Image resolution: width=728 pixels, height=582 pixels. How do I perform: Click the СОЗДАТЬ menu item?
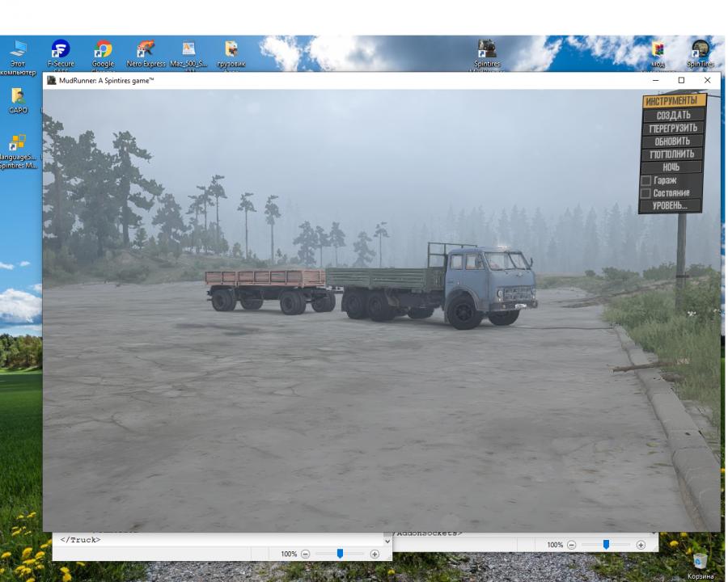pos(673,116)
